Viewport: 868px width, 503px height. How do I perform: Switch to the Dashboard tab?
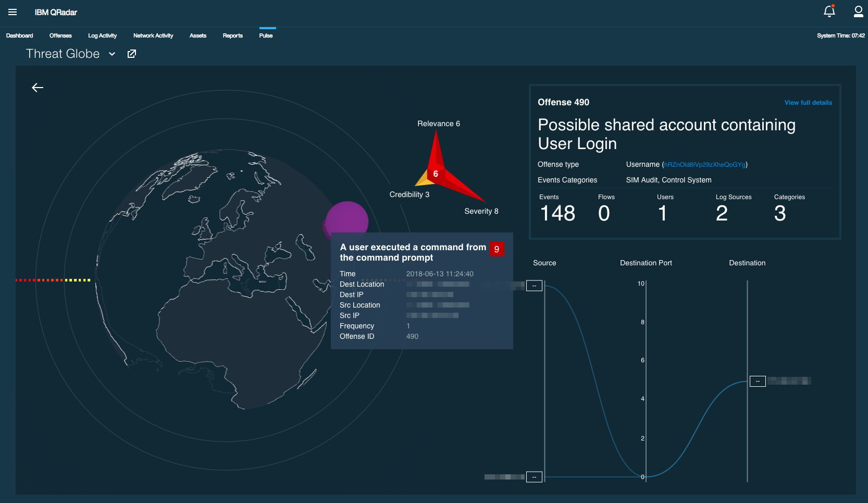coord(20,35)
